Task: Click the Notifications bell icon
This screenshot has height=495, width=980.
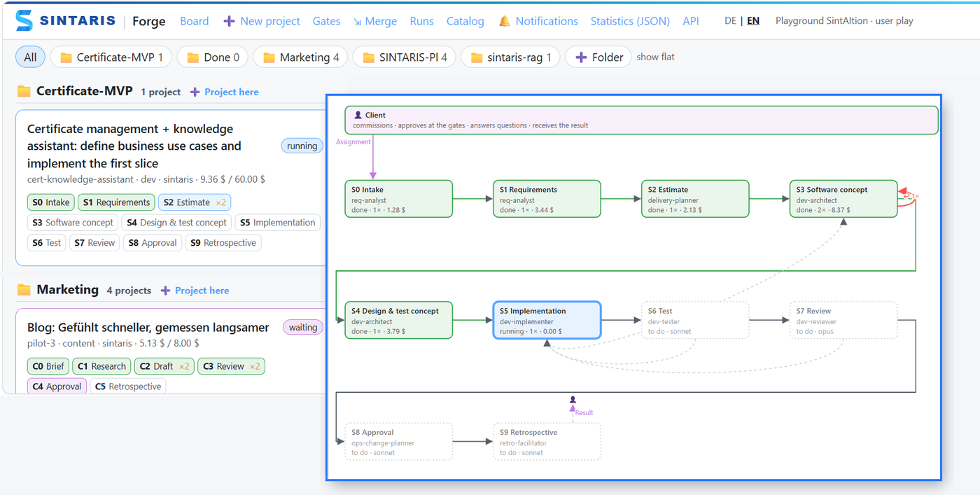Action: point(504,21)
